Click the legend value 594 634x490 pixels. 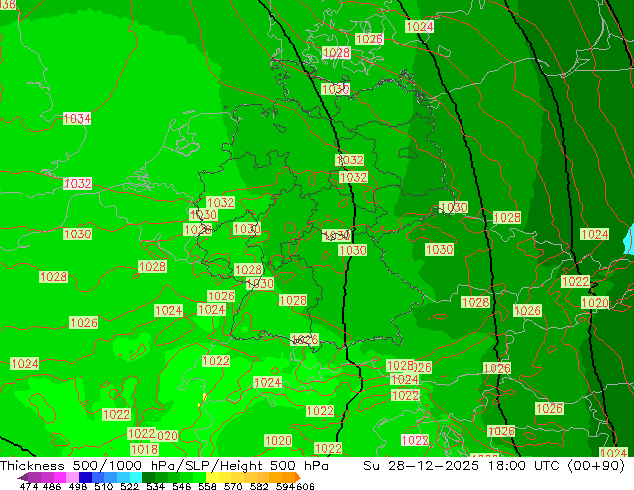[x=285, y=486]
